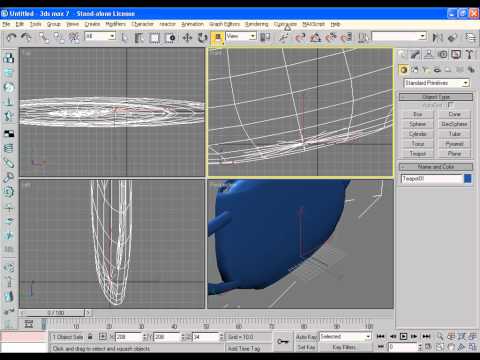480x360 pixels.
Task: Select the Cameras category icon
Action: (437, 70)
